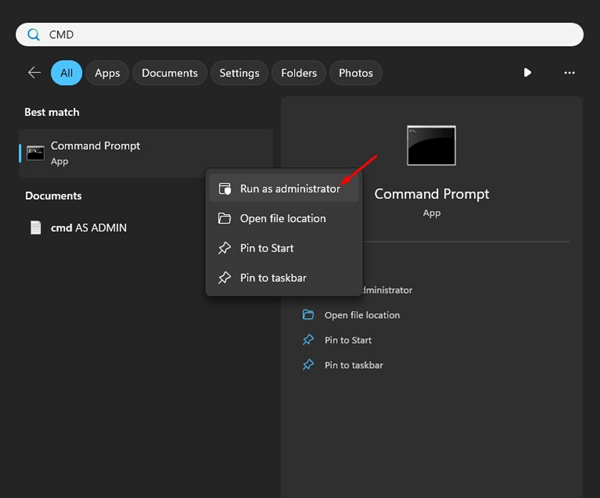Filter results by Folders
Viewport: 600px width, 498px height.
click(x=299, y=73)
